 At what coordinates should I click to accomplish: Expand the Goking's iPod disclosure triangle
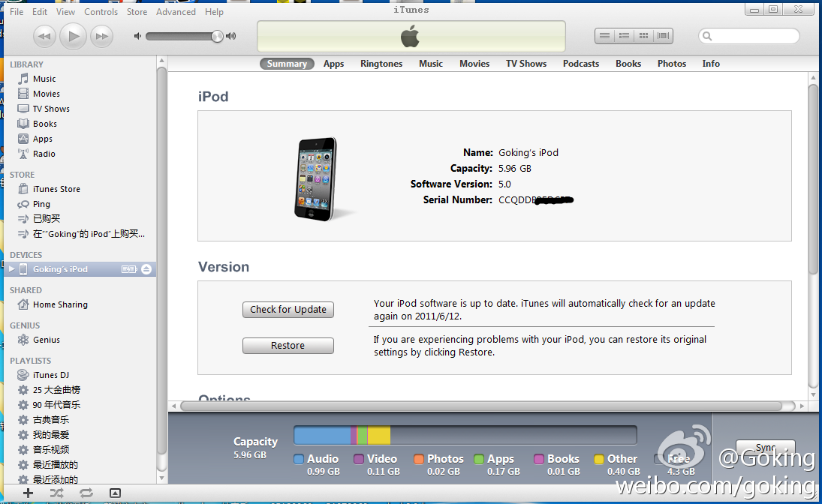[11, 269]
